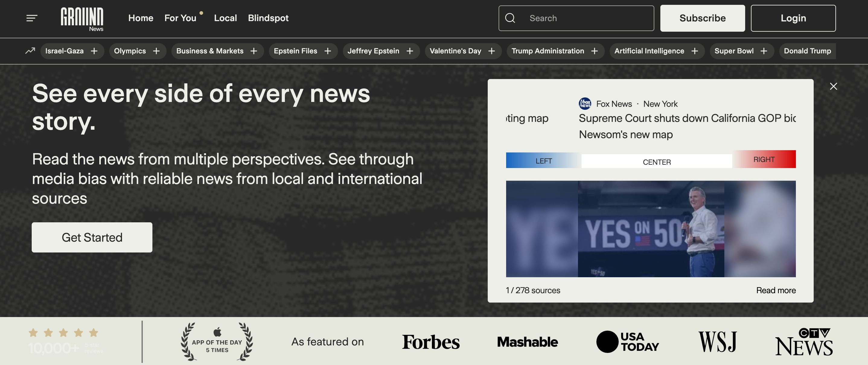Follow Artificial Intelligence via plus icon

[x=694, y=51]
